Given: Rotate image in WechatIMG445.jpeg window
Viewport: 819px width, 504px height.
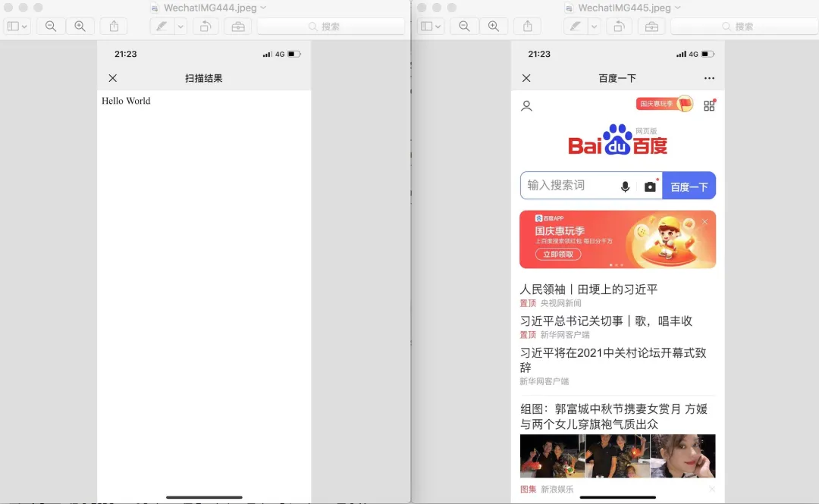Looking at the screenshot, I should click(620, 26).
